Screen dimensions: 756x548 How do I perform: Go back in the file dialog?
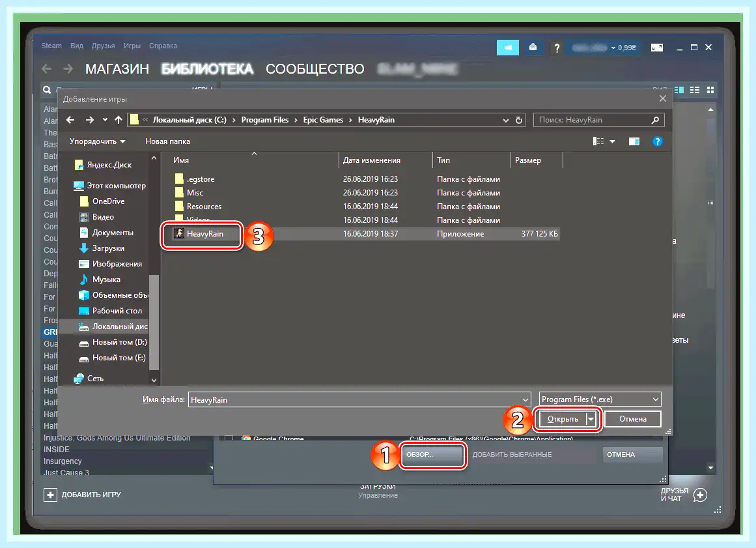point(70,120)
